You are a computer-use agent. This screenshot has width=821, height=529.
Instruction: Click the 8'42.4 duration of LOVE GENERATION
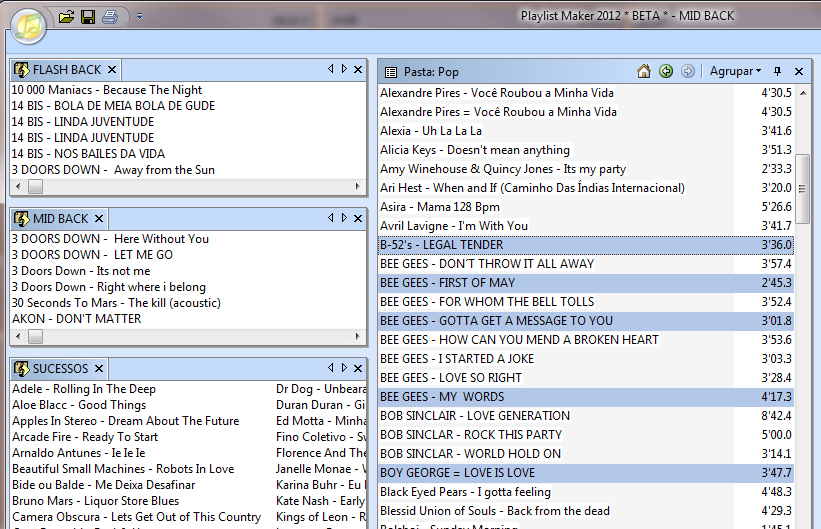point(776,416)
